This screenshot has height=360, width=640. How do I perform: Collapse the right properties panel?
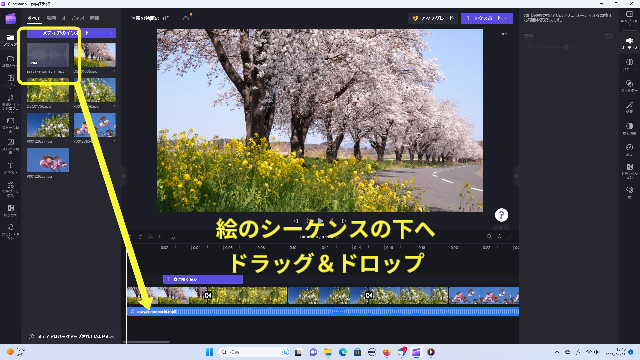(516, 176)
